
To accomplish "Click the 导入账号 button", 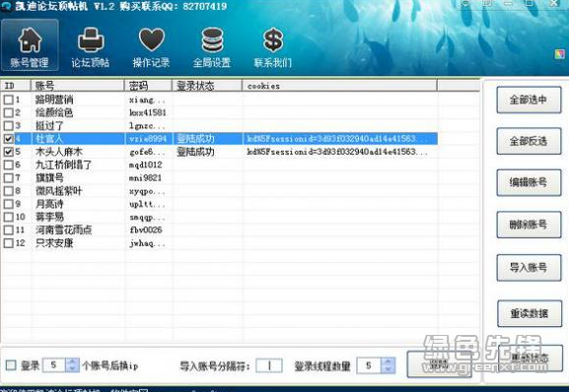I will (x=529, y=268).
